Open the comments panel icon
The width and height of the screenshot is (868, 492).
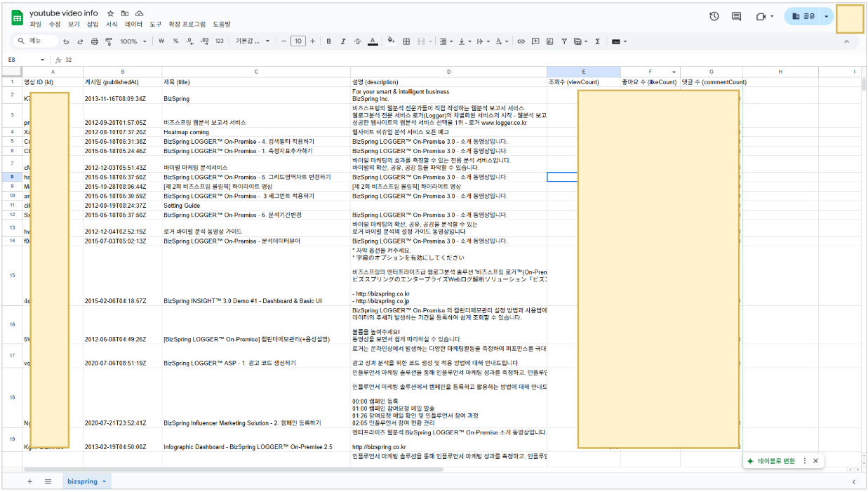[736, 16]
